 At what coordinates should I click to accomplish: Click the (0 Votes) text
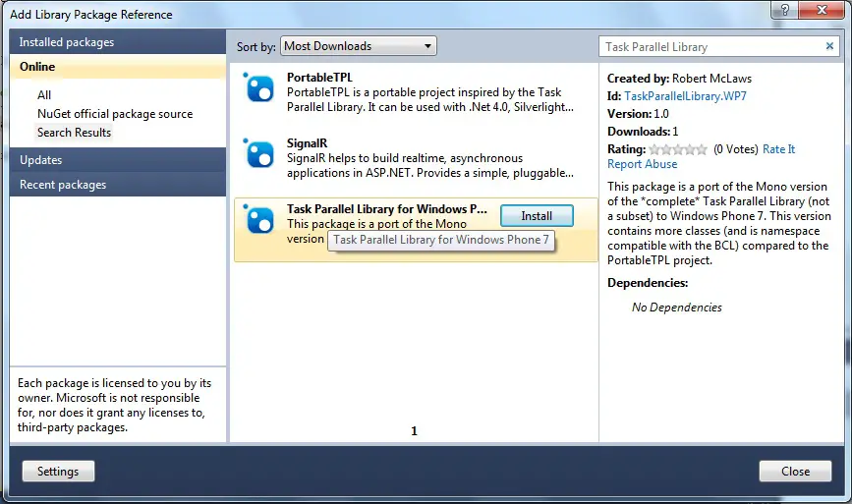coord(735,149)
